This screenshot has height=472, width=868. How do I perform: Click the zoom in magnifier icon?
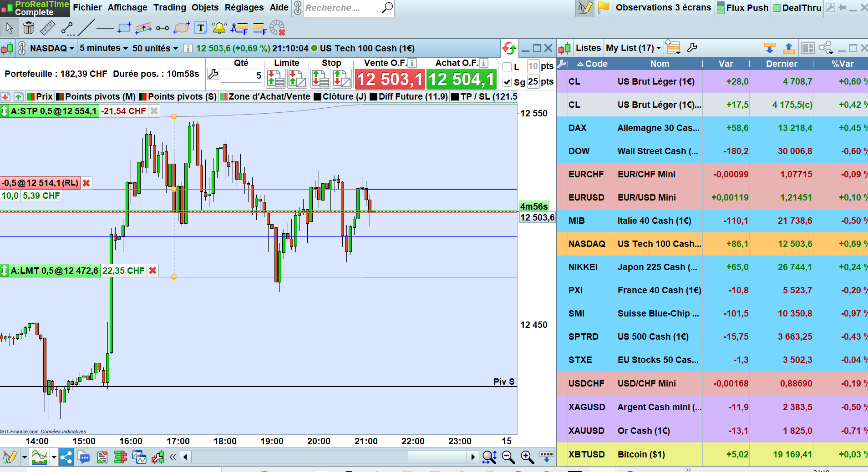pos(527,457)
